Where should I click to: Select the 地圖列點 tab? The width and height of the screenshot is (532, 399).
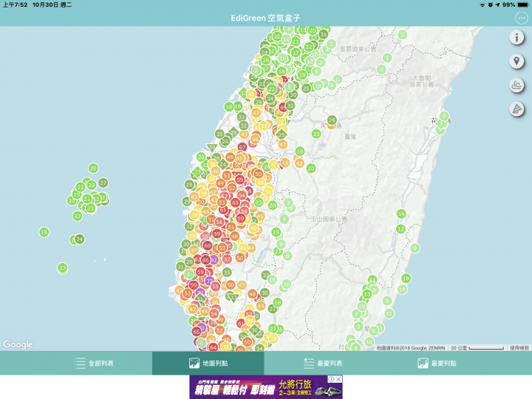[208, 363]
